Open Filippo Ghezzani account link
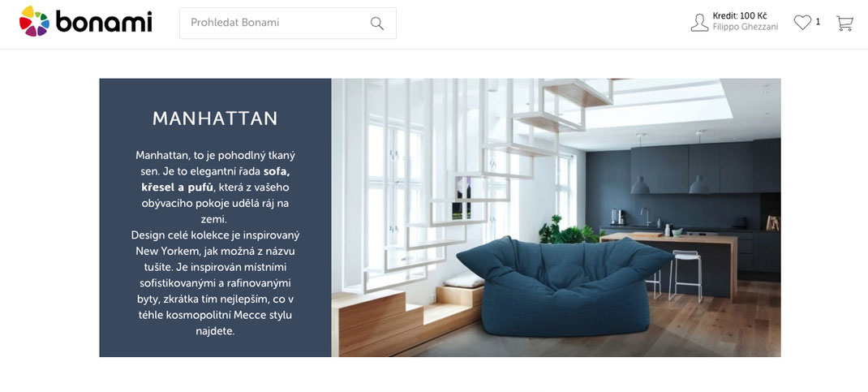Image resolution: width=868 pixels, height=392 pixels. point(746,27)
